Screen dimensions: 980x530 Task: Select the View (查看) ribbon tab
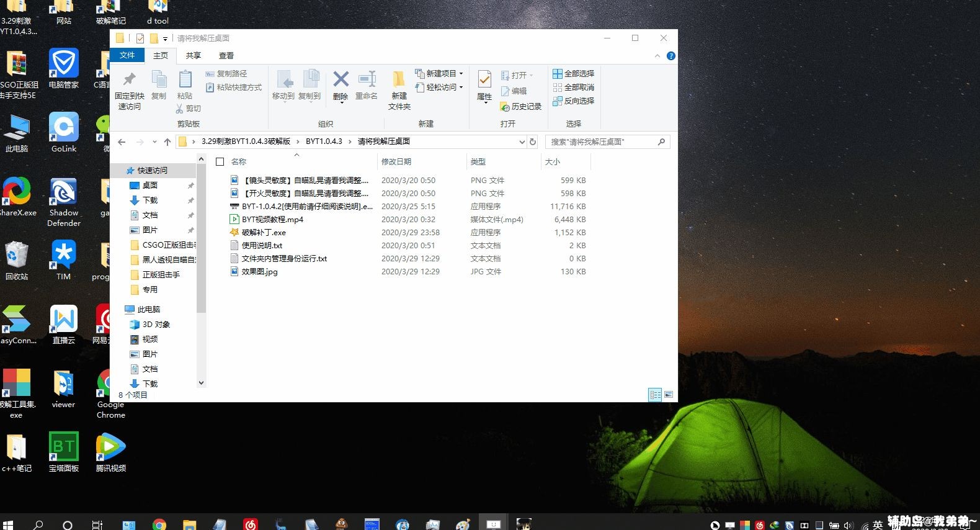226,55
